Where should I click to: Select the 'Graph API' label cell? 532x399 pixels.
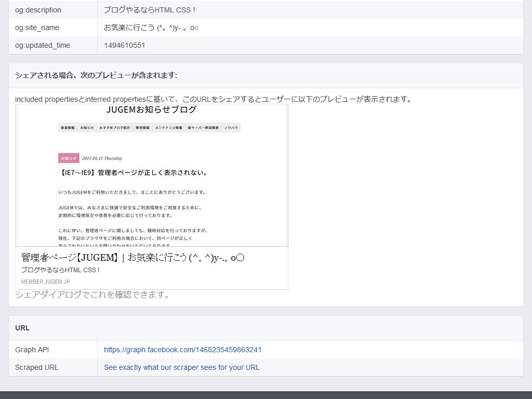click(53, 350)
